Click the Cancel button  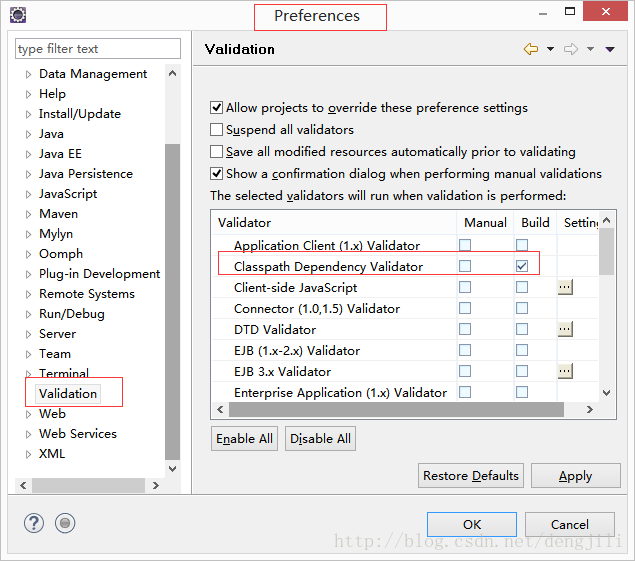pyautogui.click(x=569, y=525)
